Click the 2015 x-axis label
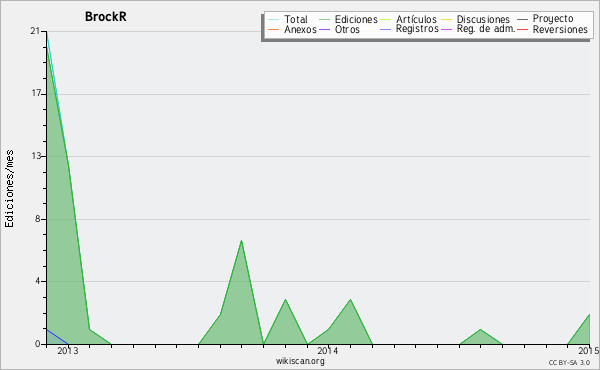Viewport: 600px width, 370px height. 589,351
